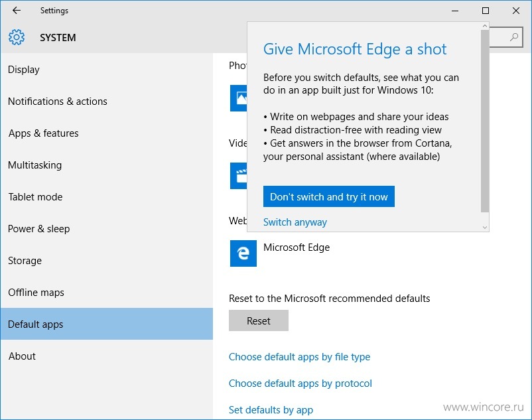This screenshot has width=532, height=420.
Task: Click the Movies & TV video player icon
Action: point(239,176)
